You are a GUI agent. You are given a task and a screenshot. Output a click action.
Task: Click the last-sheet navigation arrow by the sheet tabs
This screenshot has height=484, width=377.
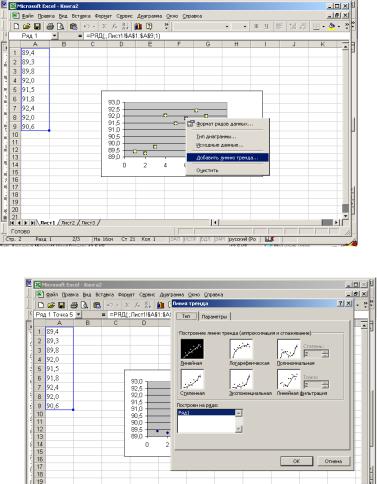(x=33, y=223)
